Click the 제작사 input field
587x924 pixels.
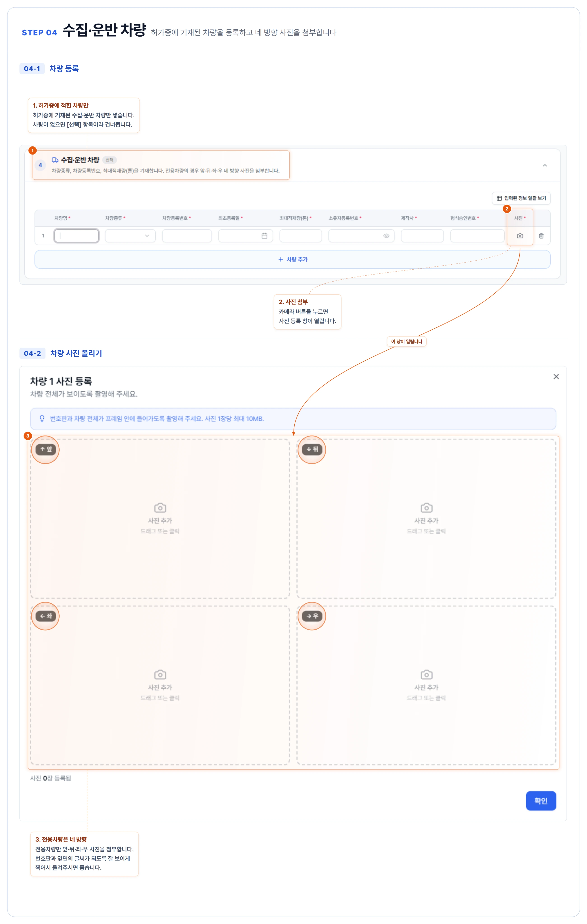coord(422,236)
